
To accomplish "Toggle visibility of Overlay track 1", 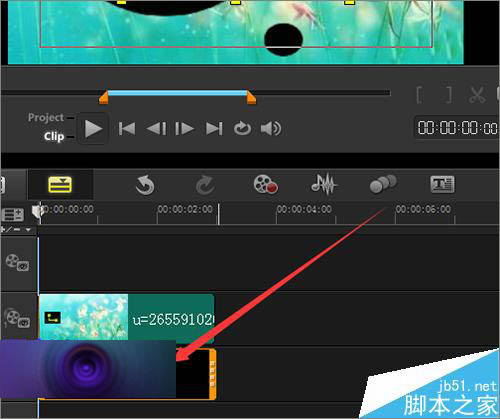I will click(x=17, y=318).
